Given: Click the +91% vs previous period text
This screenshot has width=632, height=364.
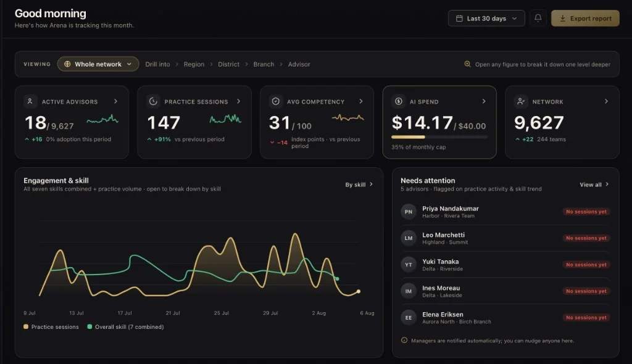Looking at the screenshot, I should tap(186, 139).
